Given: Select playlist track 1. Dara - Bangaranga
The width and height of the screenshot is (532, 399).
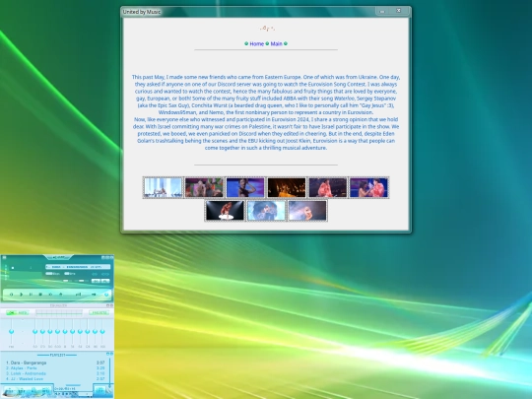Looking at the screenshot, I should click(x=55, y=363).
